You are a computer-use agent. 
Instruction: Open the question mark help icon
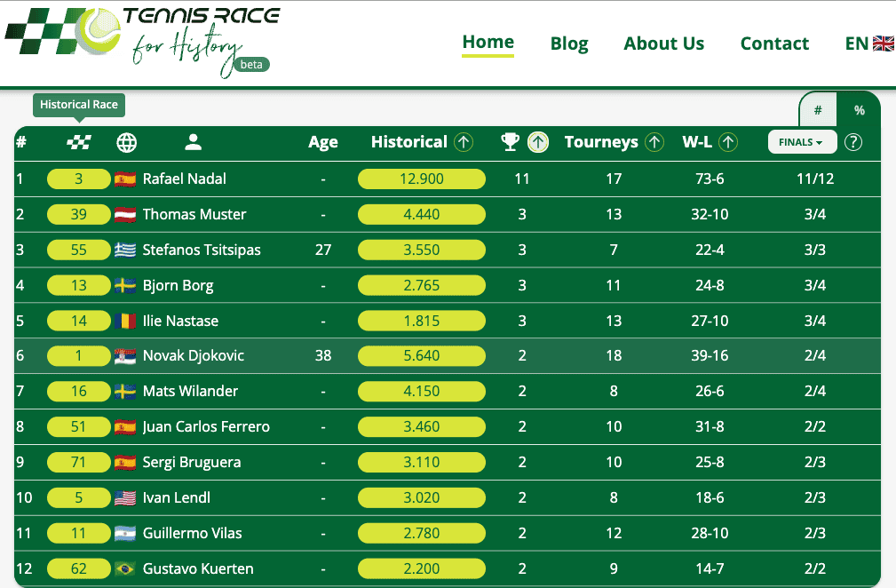point(853,142)
